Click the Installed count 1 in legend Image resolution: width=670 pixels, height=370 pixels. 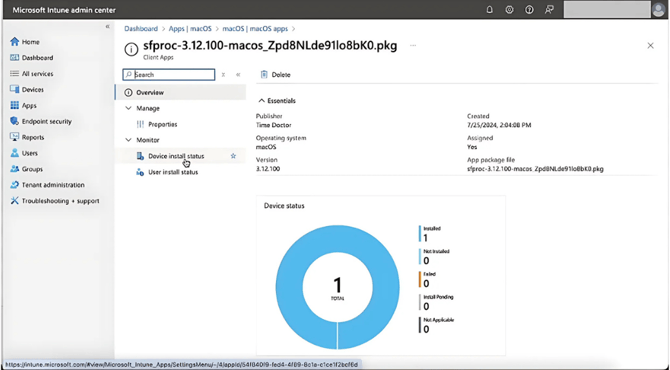426,238
